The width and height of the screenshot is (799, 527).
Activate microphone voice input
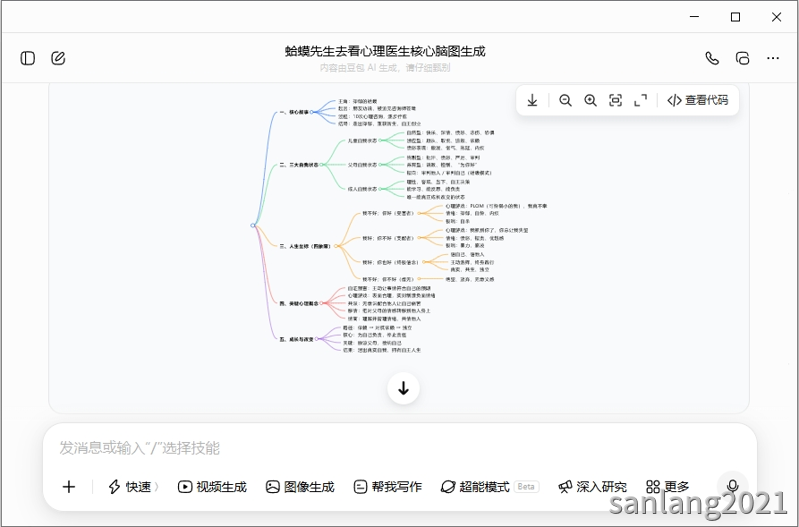point(732,486)
